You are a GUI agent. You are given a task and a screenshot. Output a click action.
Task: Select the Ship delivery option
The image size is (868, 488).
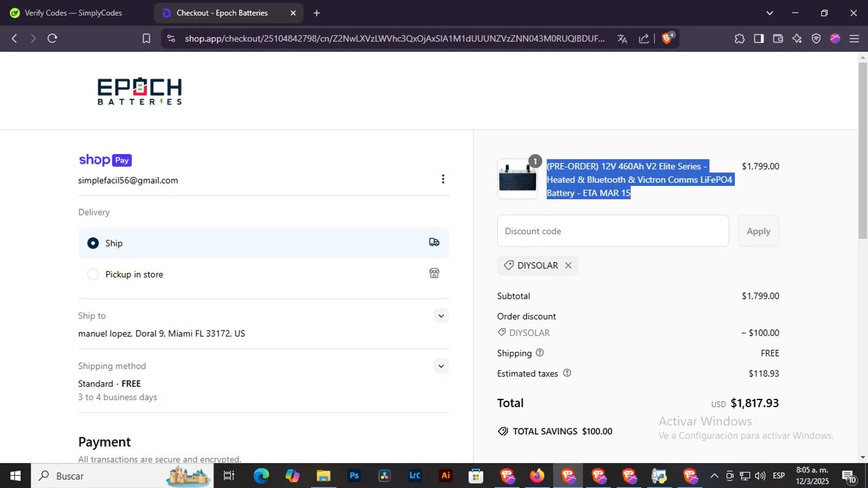263,243
